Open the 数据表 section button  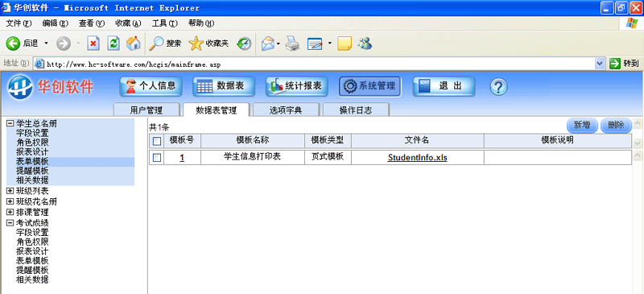coord(224,86)
